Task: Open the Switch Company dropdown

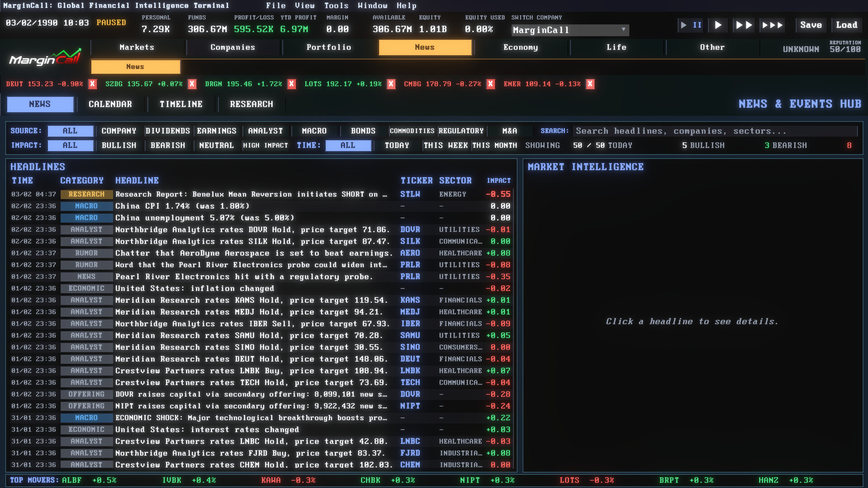Action: (x=570, y=30)
